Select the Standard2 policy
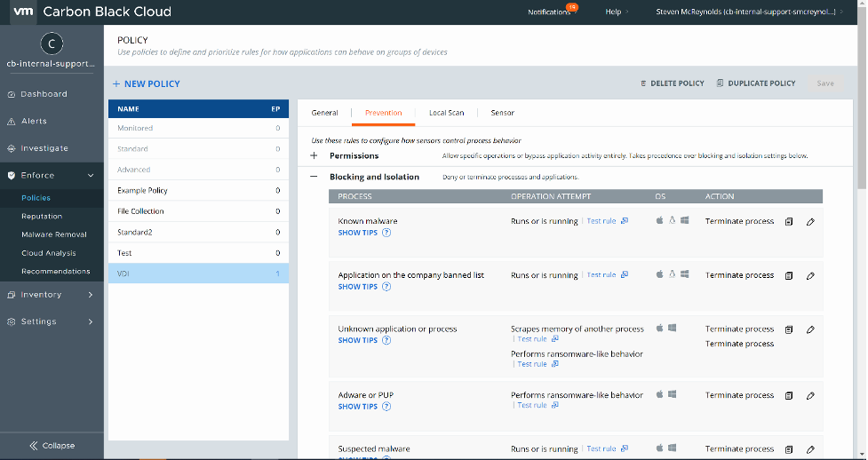 pyautogui.click(x=198, y=232)
